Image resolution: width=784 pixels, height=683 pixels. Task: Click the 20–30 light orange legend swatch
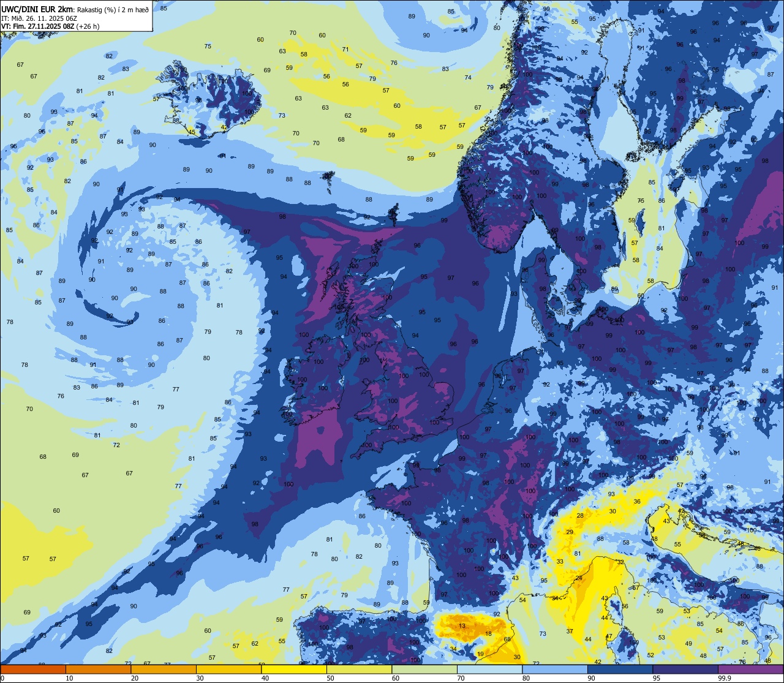coord(164,669)
